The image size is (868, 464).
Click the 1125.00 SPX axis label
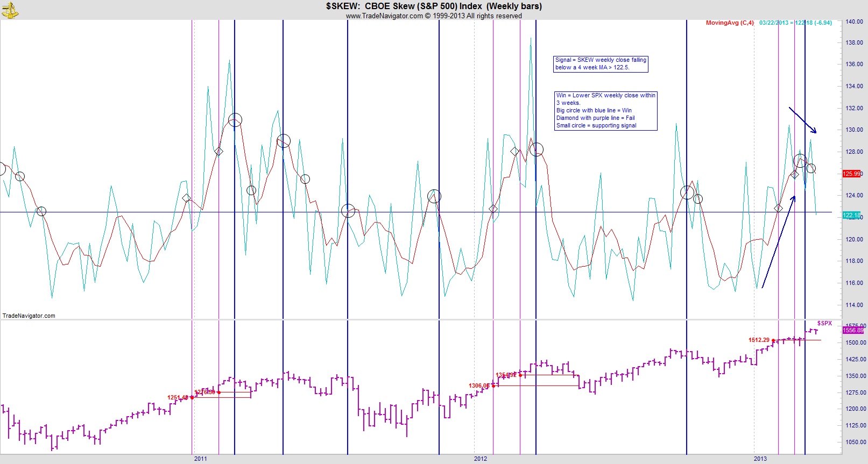[x=856, y=425]
